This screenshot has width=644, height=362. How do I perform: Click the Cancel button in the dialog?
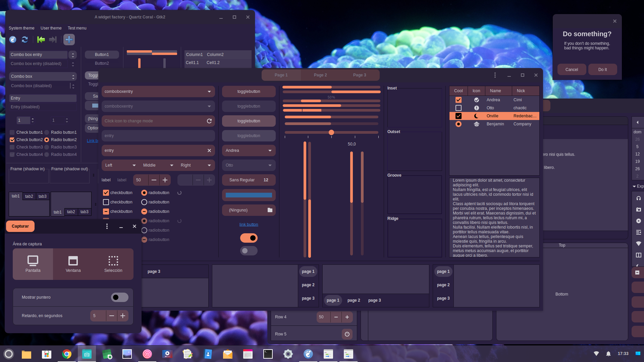point(572,70)
